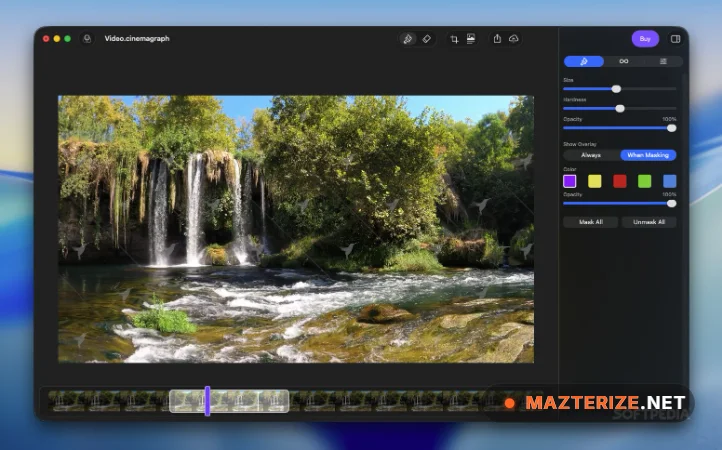Select the eraser tool in toolbar
722x450 pixels.
(426, 39)
